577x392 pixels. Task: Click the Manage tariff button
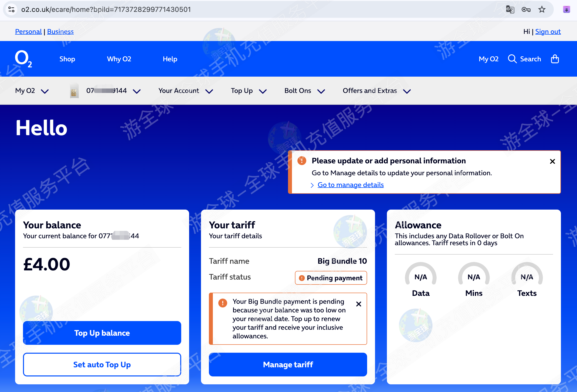point(288,365)
